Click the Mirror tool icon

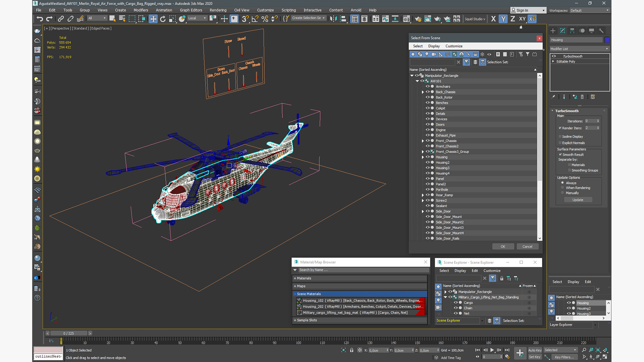(x=333, y=19)
